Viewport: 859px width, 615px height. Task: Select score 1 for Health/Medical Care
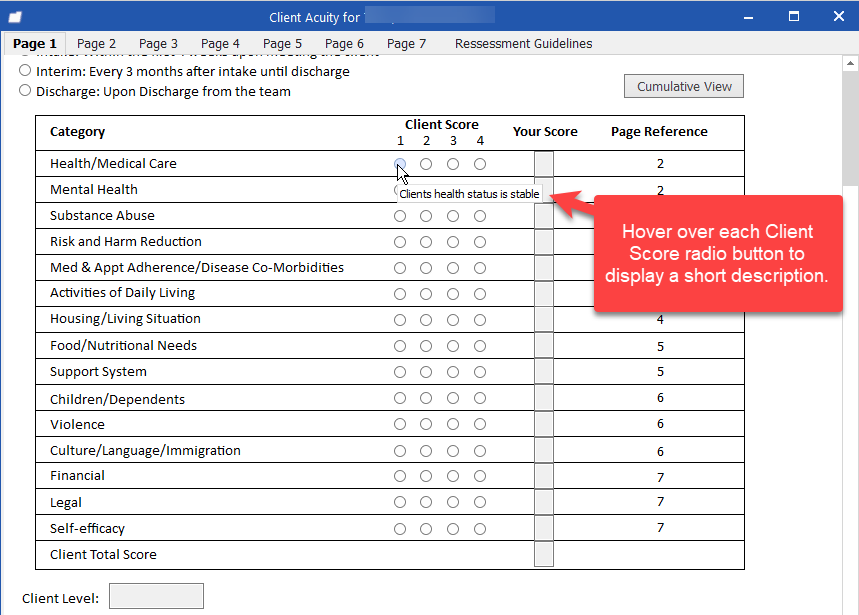point(400,163)
